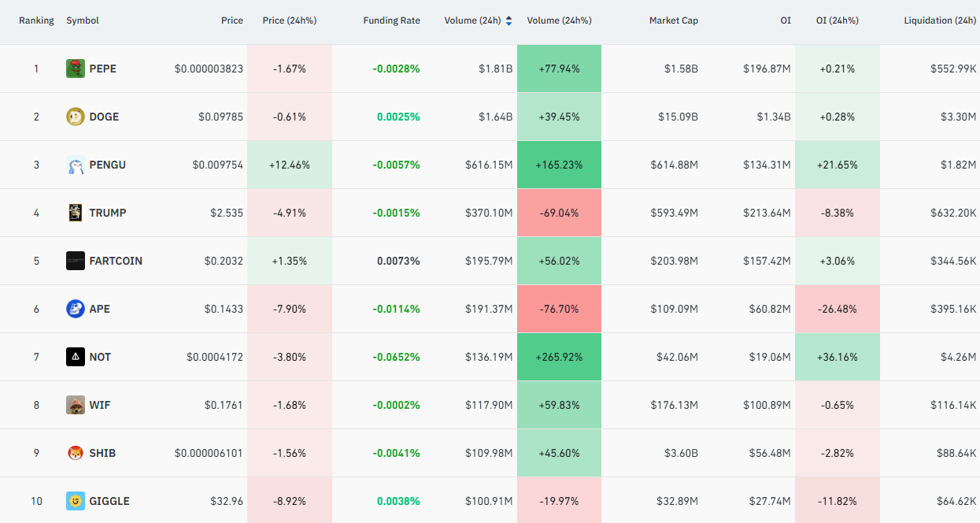Viewport: 980px width, 523px height.
Task: Sort by the Price (24h%) column header
Action: tap(290, 20)
